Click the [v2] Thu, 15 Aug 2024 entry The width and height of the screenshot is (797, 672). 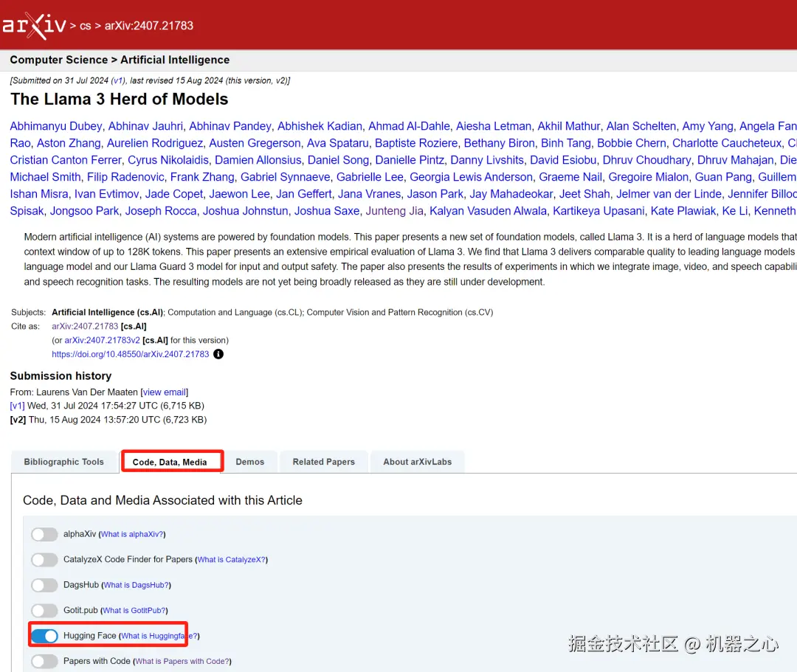pos(108,420)
